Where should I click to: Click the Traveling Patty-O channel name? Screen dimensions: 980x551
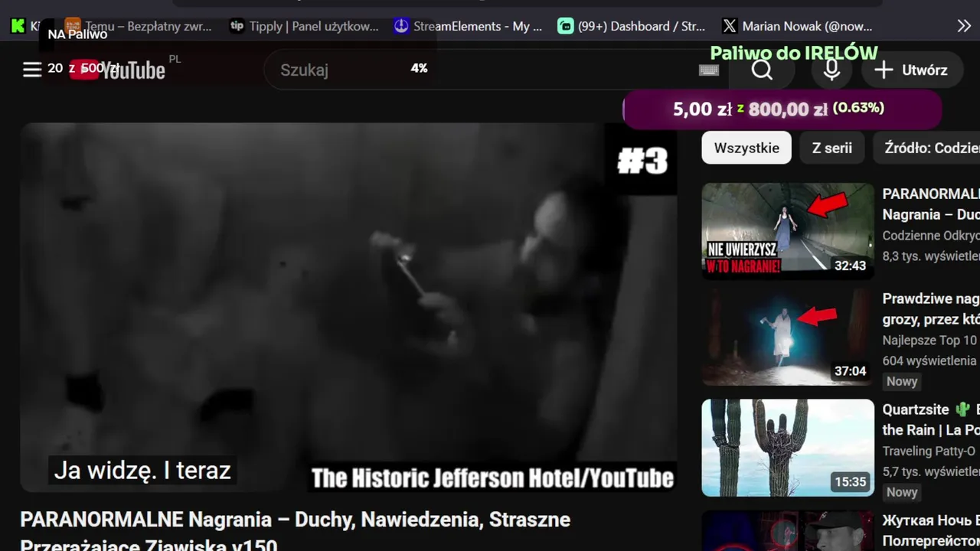coord(929,452)
